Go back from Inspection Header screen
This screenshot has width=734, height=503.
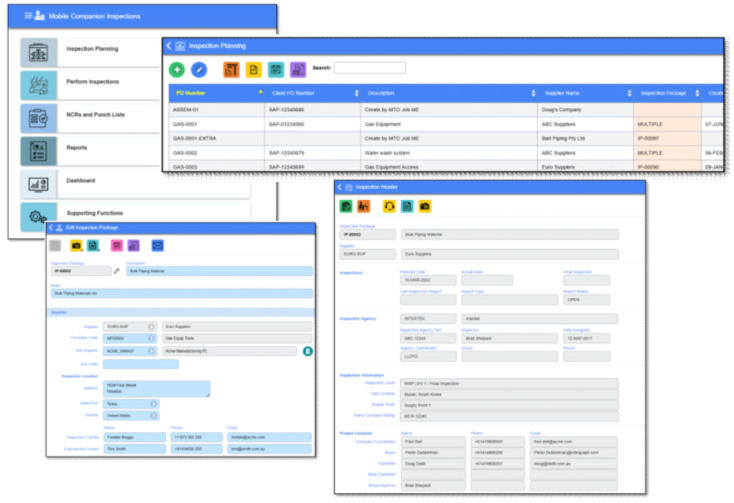pos(339,187)
